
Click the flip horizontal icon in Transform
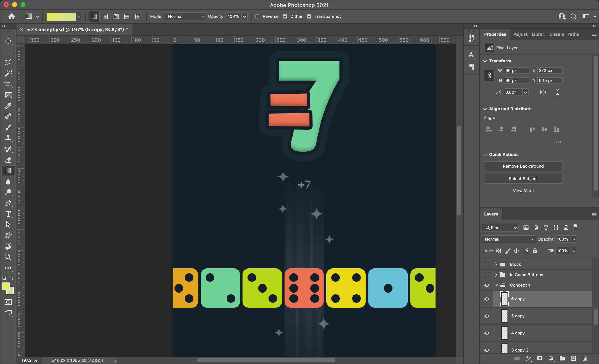pyautogui.click(x=543, y=92)
